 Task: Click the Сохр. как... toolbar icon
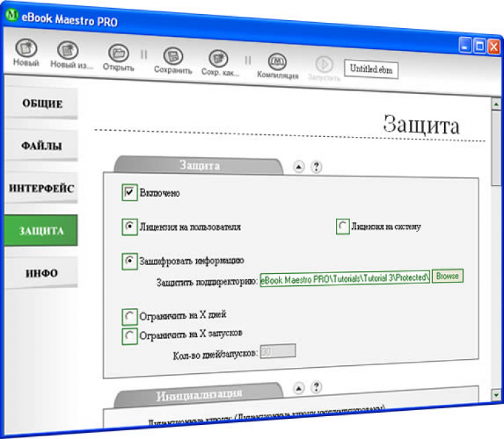pyautogui.click(x=218, y=58)
